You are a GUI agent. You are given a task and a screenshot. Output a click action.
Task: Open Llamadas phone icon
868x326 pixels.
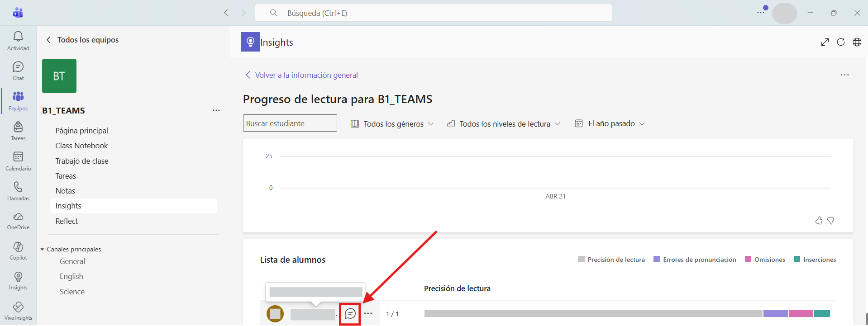coord(18,191)
